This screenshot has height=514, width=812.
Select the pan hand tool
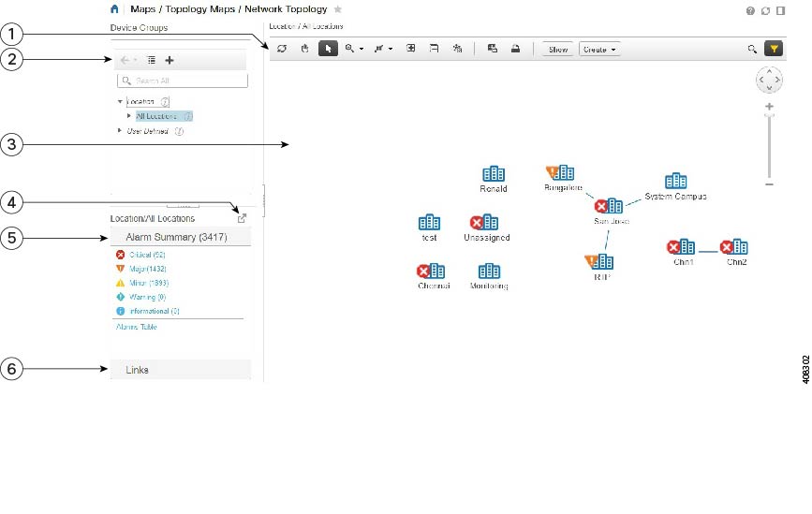click(305, 49)
